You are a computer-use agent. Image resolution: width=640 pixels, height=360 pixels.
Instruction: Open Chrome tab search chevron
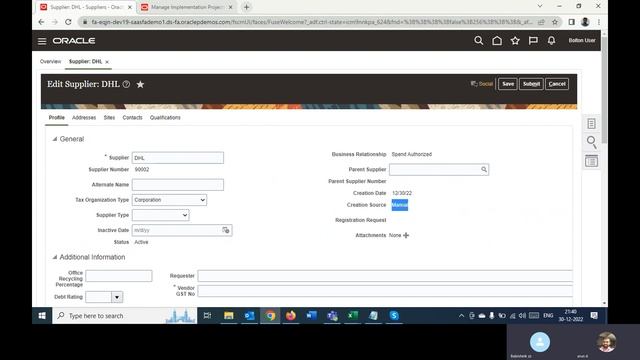click(x=540, y=6)
